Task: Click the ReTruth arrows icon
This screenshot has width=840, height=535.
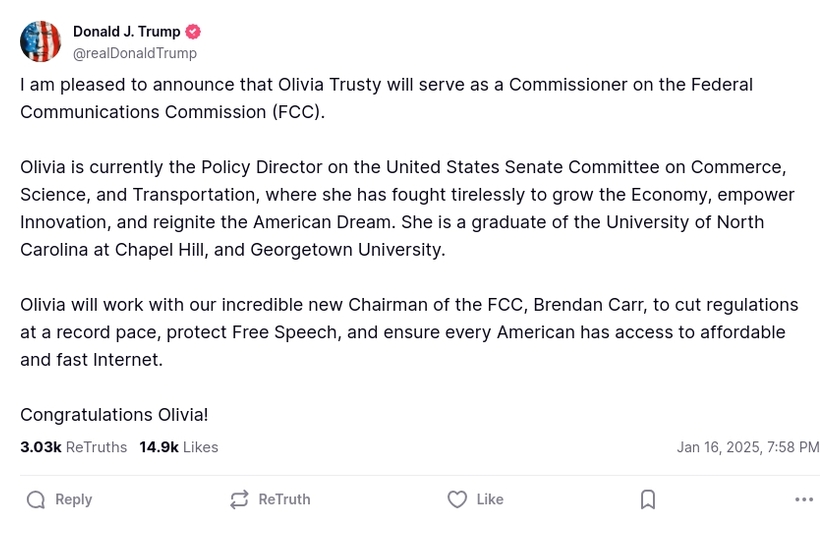Action: 239,500
